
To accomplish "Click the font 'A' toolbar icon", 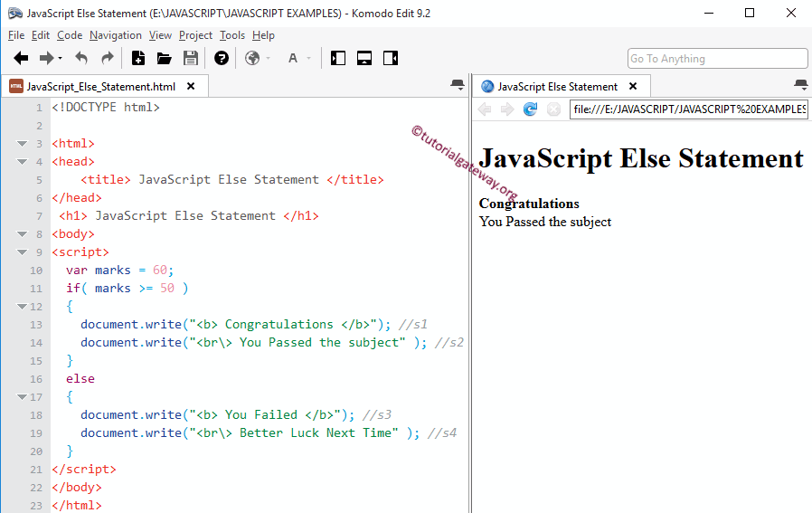I will click(293, 58).
